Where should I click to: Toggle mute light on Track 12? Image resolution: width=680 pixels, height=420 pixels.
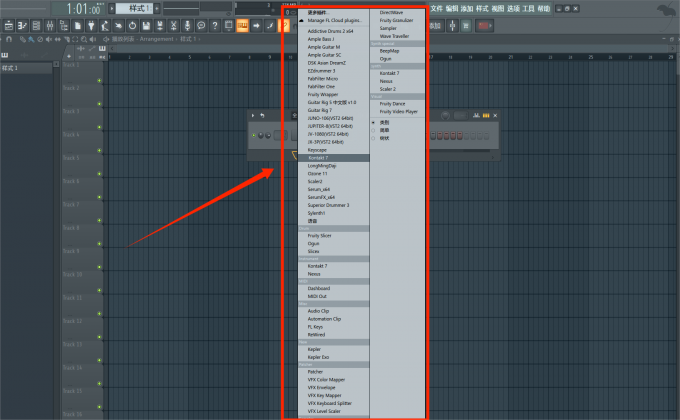pos(99,337)
